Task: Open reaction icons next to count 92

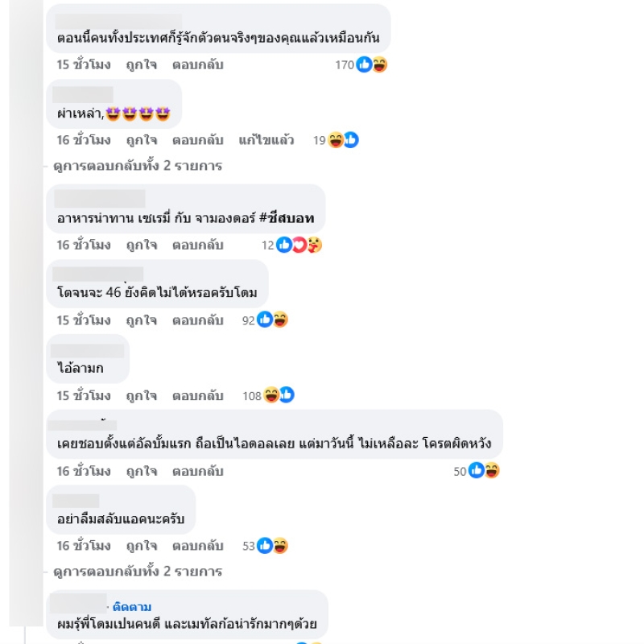Action: [x=272, y=320]
